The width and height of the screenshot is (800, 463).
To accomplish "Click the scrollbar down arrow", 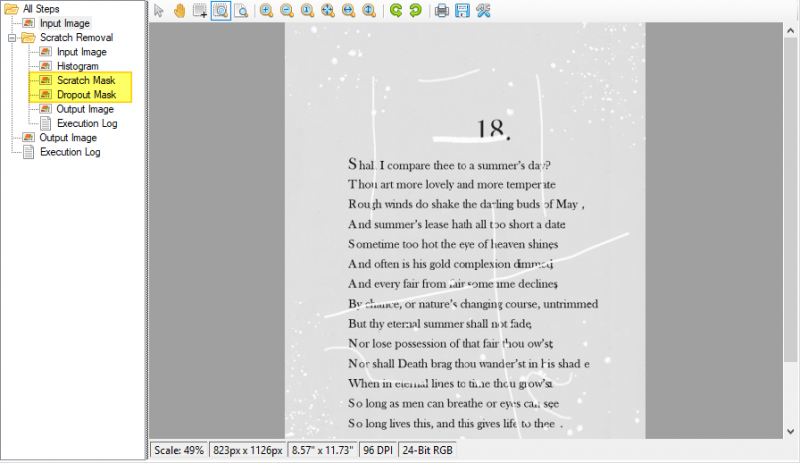I will [790, 431].
